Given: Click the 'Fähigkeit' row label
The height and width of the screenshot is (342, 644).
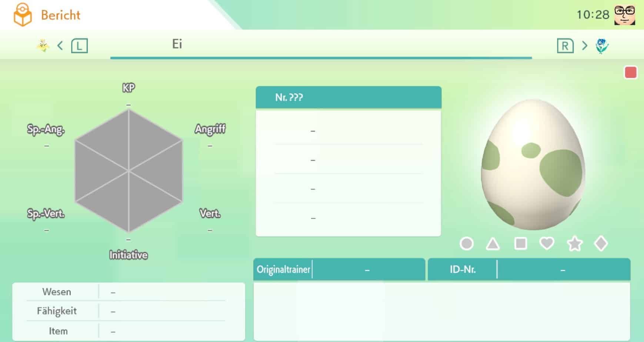Looking at the screenshot, I should coord(57,311).
